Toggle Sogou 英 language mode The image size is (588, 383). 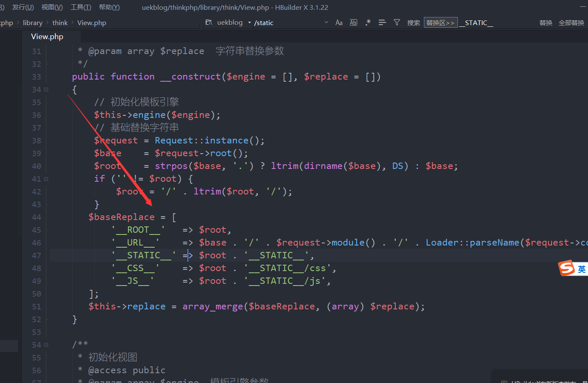click(x=582, y=269)
